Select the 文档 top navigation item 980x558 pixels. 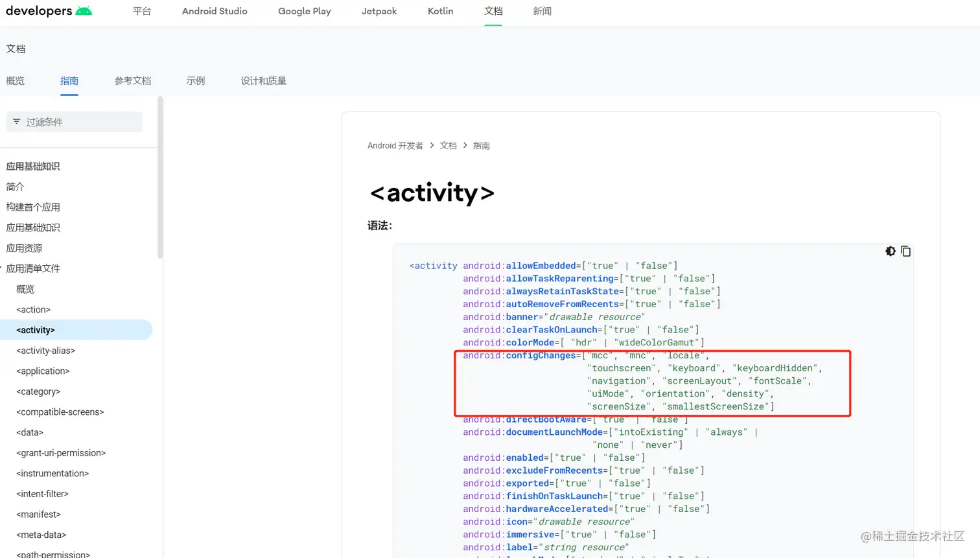point(493,11)
